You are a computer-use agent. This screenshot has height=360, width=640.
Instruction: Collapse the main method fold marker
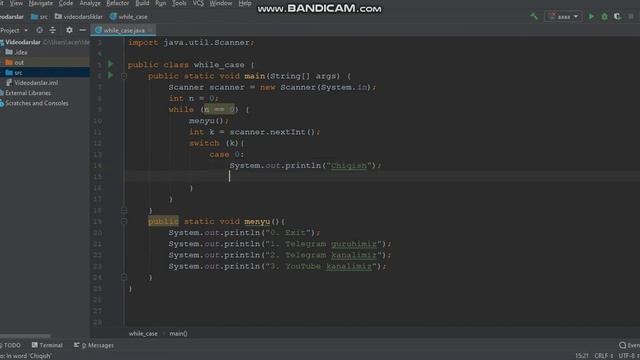[124, 76]
